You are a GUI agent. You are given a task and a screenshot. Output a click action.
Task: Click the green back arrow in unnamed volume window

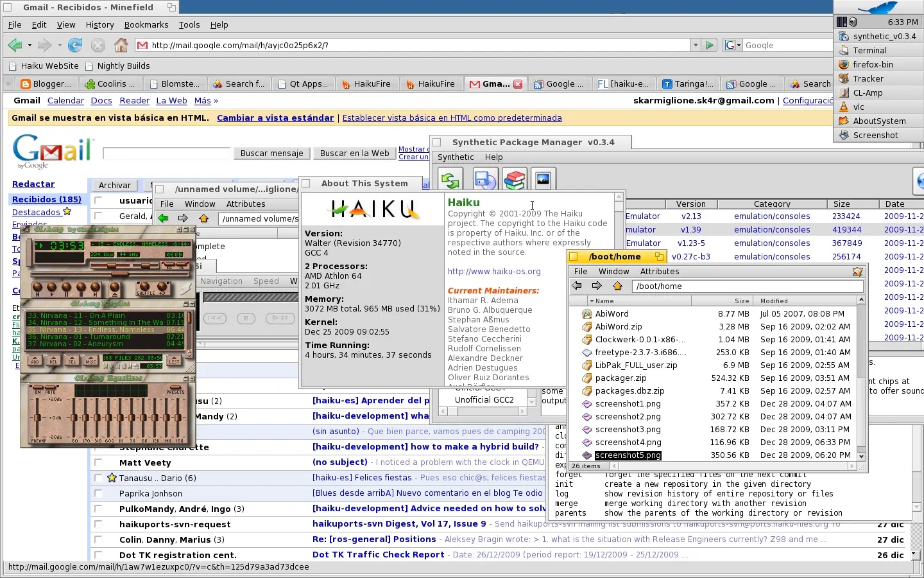click(x=163, y=218)
